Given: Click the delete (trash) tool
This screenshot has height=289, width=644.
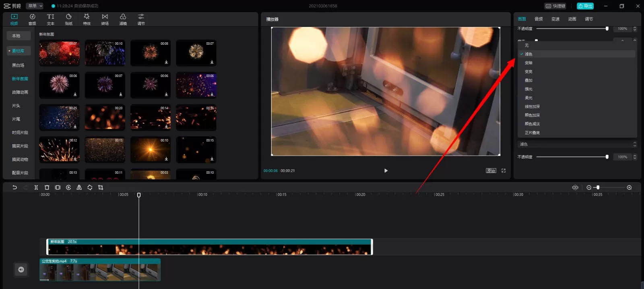Looking at the screenshot, I should pos(47,187).
